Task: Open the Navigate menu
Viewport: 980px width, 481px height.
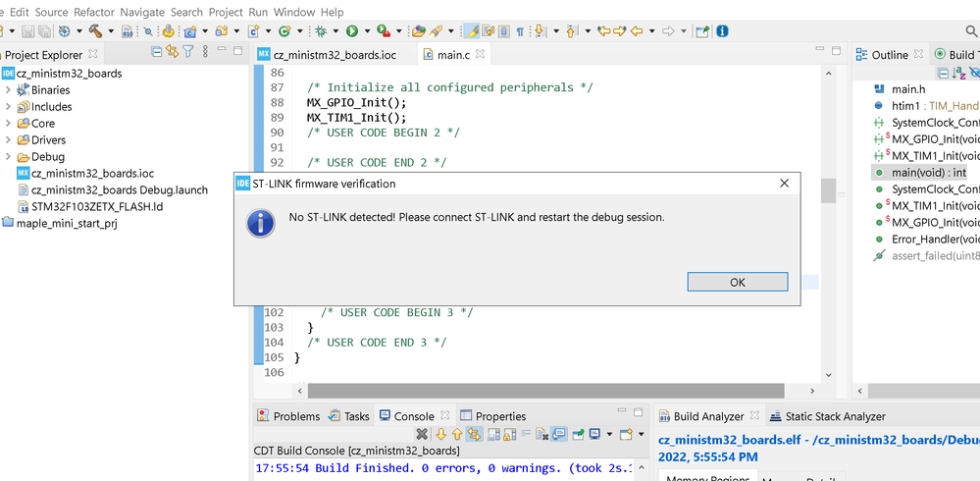Action: pyautogui.click(x=142, y=12)
